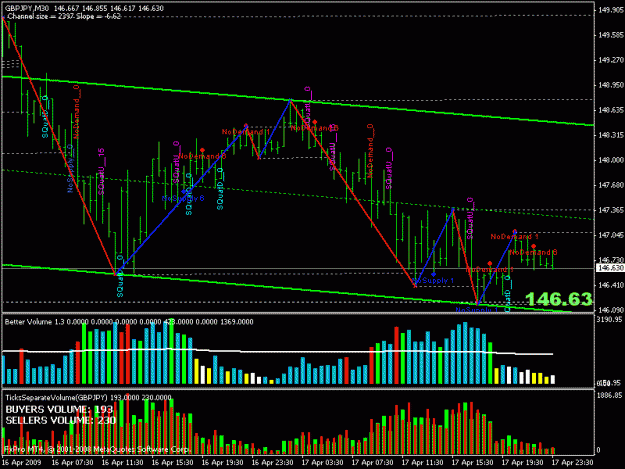Click the 148.000 price axis label
The height and width of the screenshot is (469, 625).
610,160
